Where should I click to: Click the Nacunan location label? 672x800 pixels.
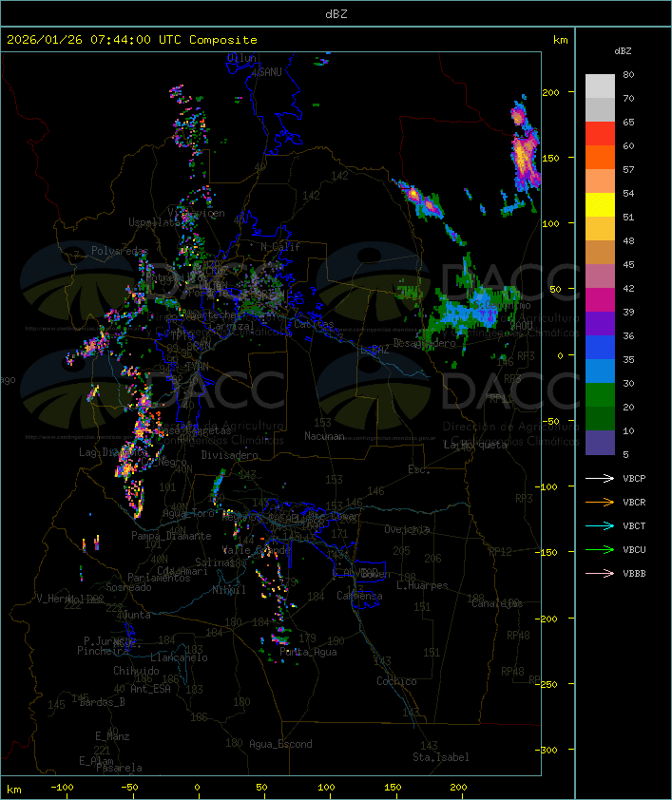[x=324, y=436]
